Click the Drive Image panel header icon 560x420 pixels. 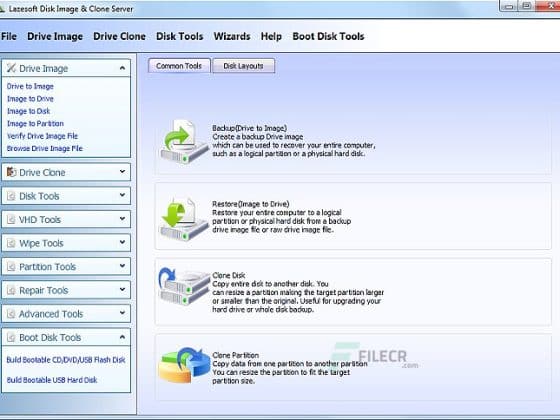tap(11, 68)
